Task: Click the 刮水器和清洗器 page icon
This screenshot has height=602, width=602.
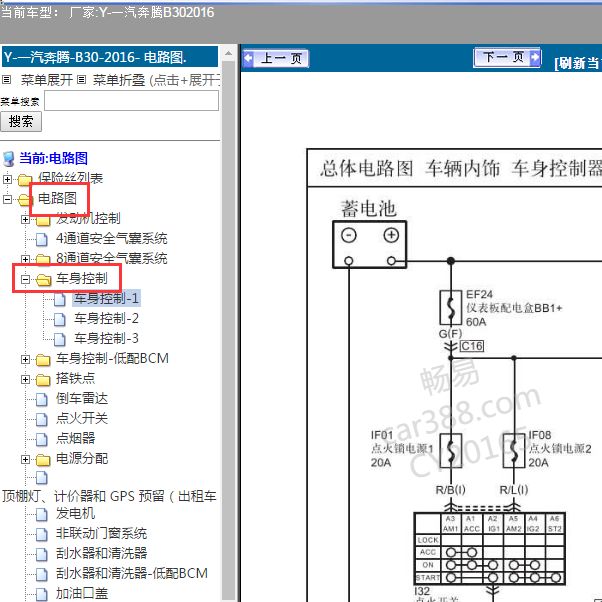Action: pyautogui.click(x=42, y=555)
